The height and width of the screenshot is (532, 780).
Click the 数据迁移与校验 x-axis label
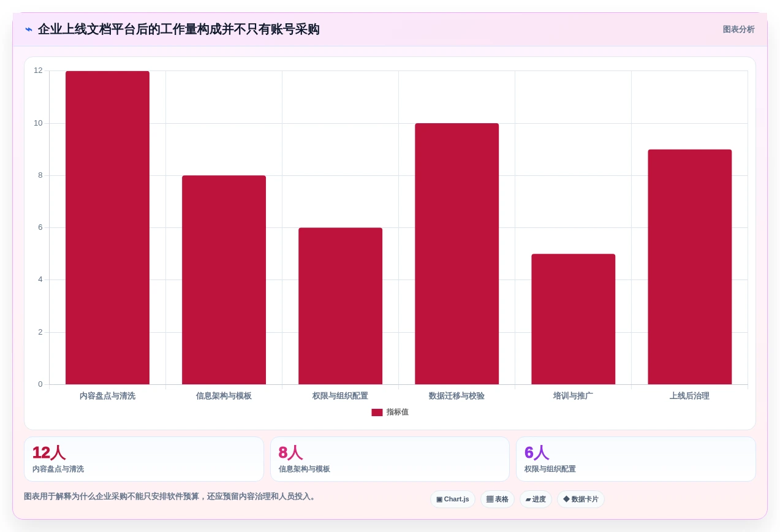pos(456,396)
